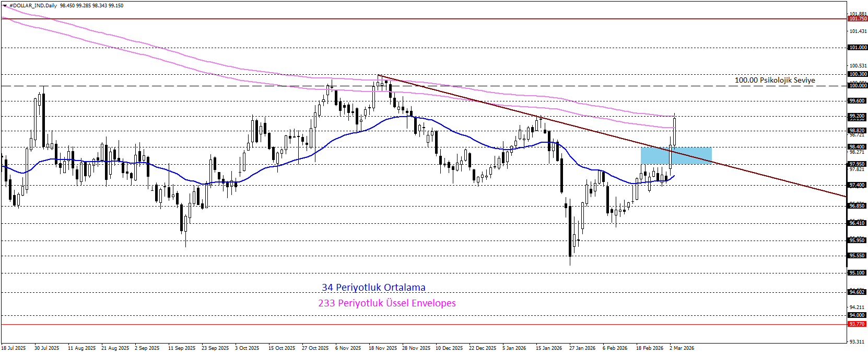Click the 97.950 price level label
Screen dimensions: 868x354
858,164
